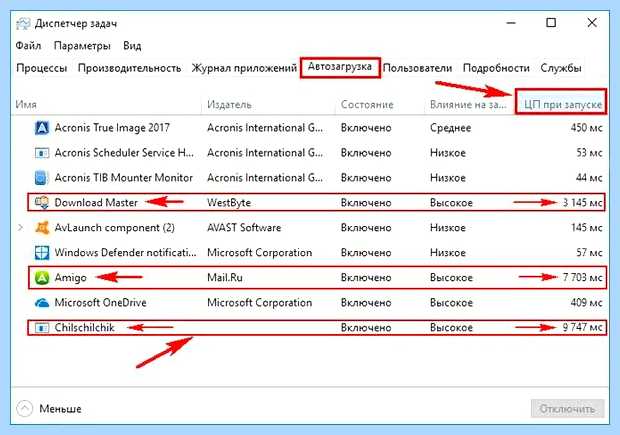The width and height of the screenshot is (620, 435).
Task: Click the AVAST Software publisher cell
Action: 244,228
